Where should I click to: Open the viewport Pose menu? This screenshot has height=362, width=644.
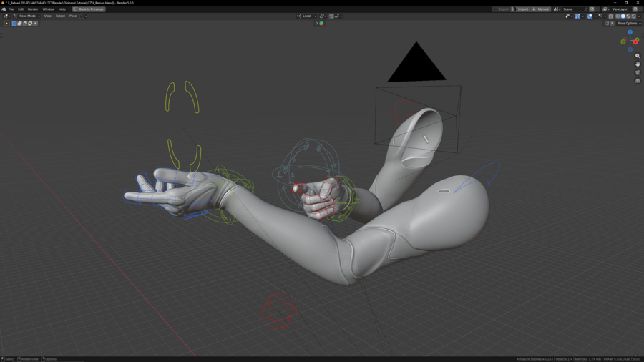click(x=73, y=16)
